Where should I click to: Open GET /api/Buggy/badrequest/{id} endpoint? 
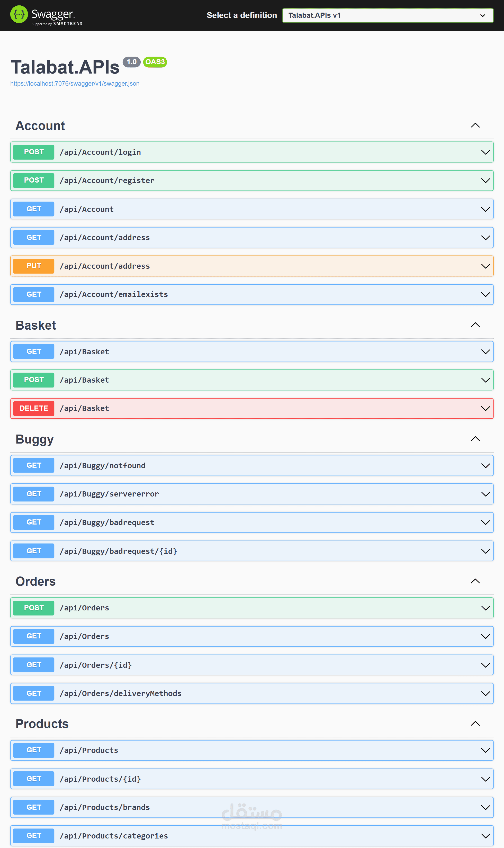[x=118, y=551]
